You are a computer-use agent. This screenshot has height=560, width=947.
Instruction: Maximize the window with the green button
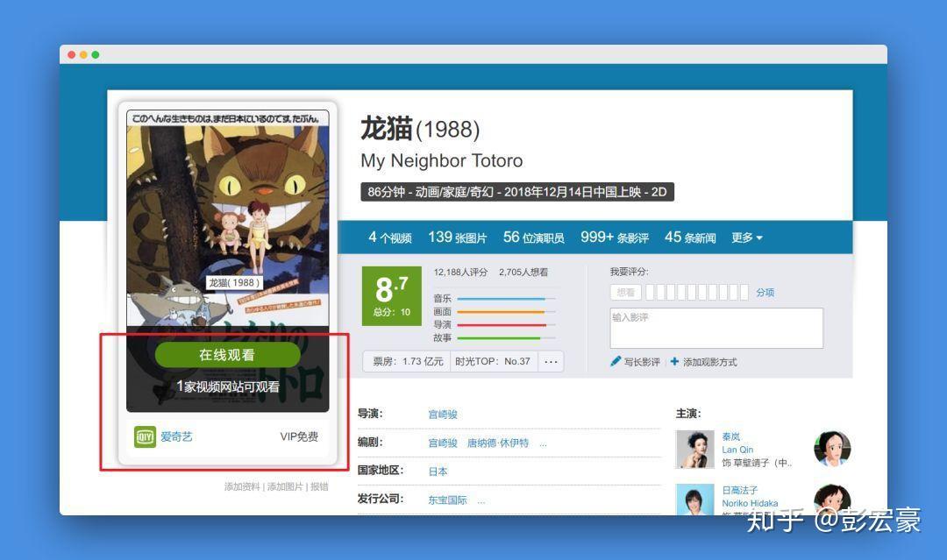pos(96,55)
